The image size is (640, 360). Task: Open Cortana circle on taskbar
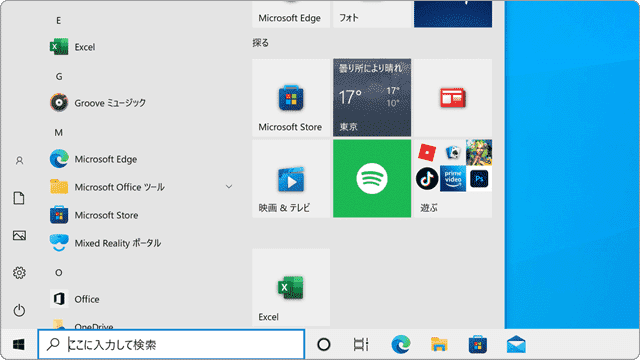coord(324,344)
